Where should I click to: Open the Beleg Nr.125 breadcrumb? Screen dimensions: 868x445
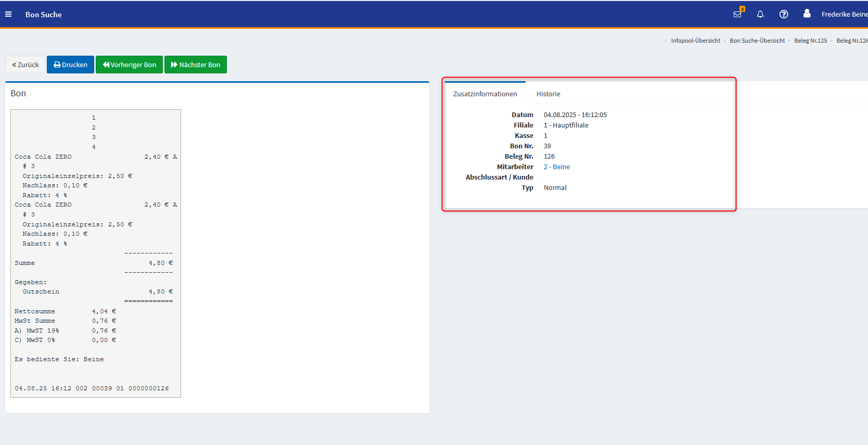pos(810,41)
